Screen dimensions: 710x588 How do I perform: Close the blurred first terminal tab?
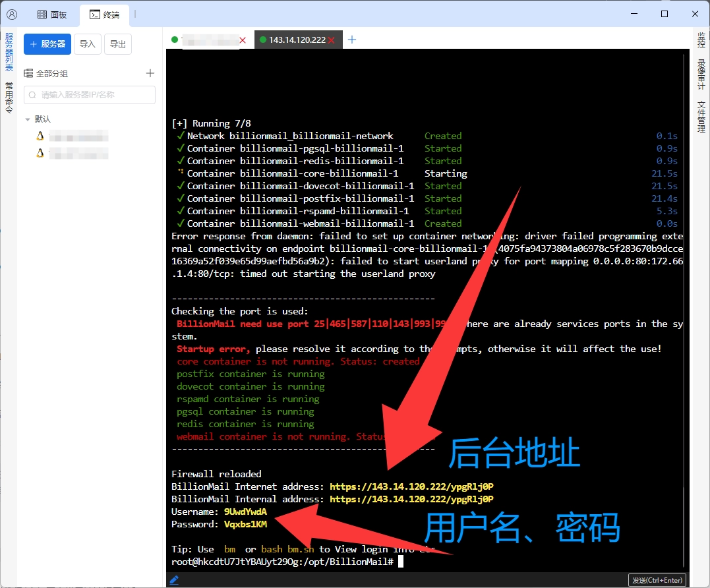tap(243, 40)
